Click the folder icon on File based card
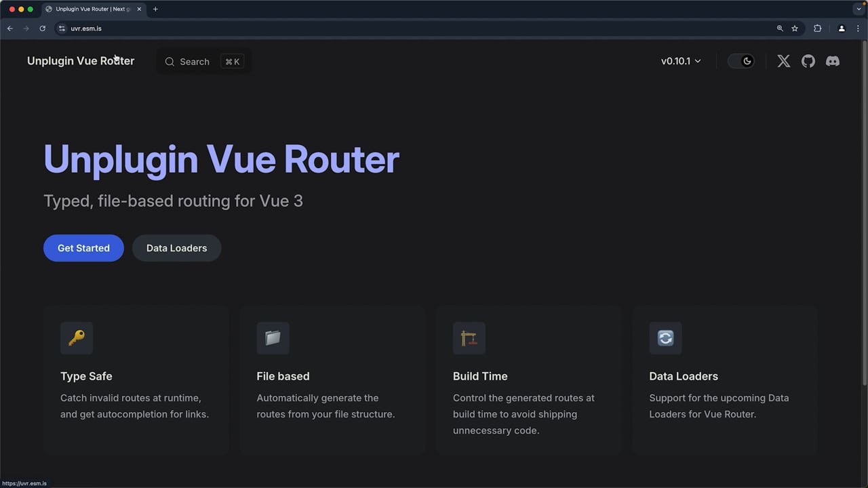Viewport: 868px width, 488px height. [x=273, y=338]
